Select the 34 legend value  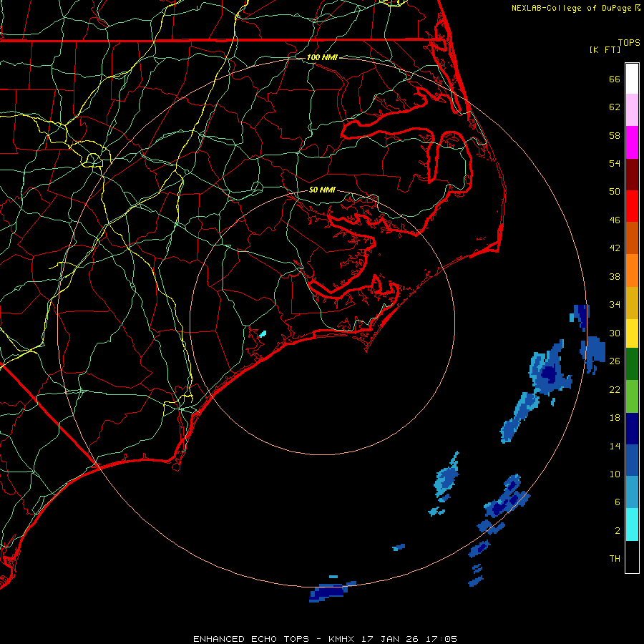(x=615, y=305)
